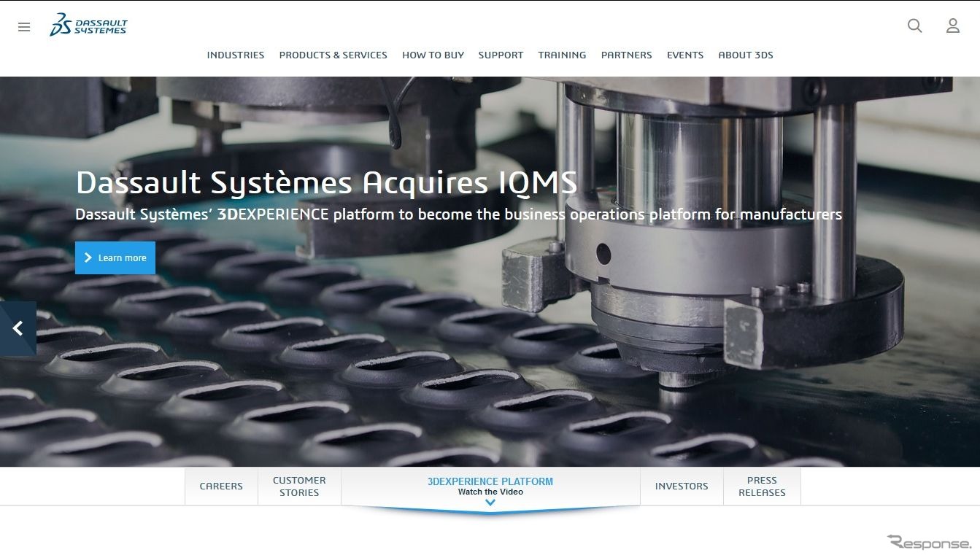This screenshot has width=980, height=558.
Task: Open the Industries menu
Action: tap(236, 55)
